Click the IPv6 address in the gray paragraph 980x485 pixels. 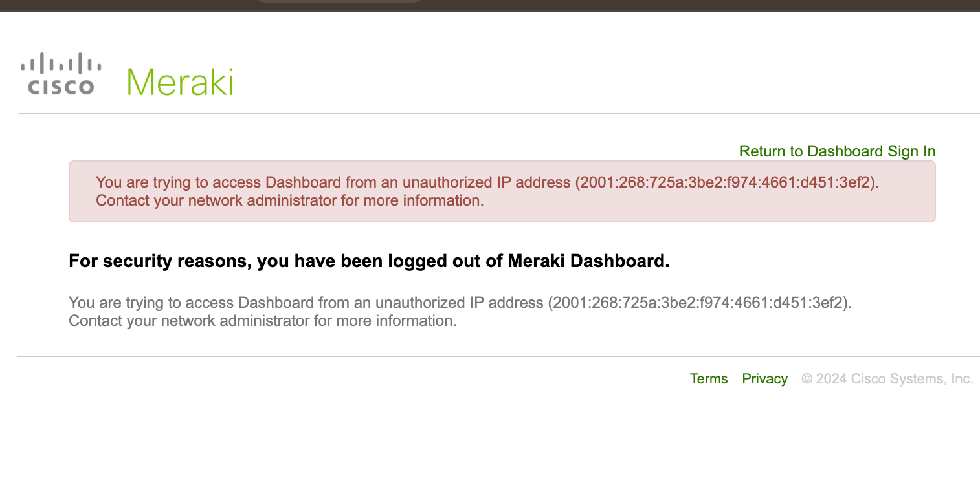699,303
